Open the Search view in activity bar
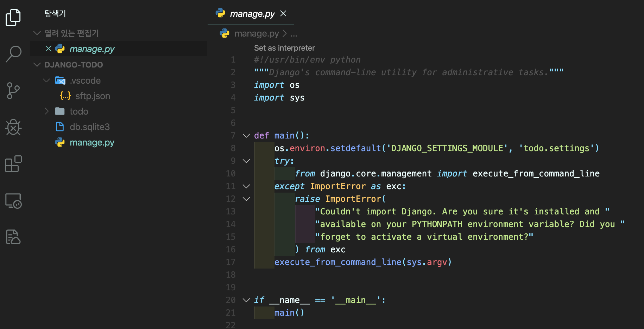Viewport: 644px width, 329px height. [13, 54]
